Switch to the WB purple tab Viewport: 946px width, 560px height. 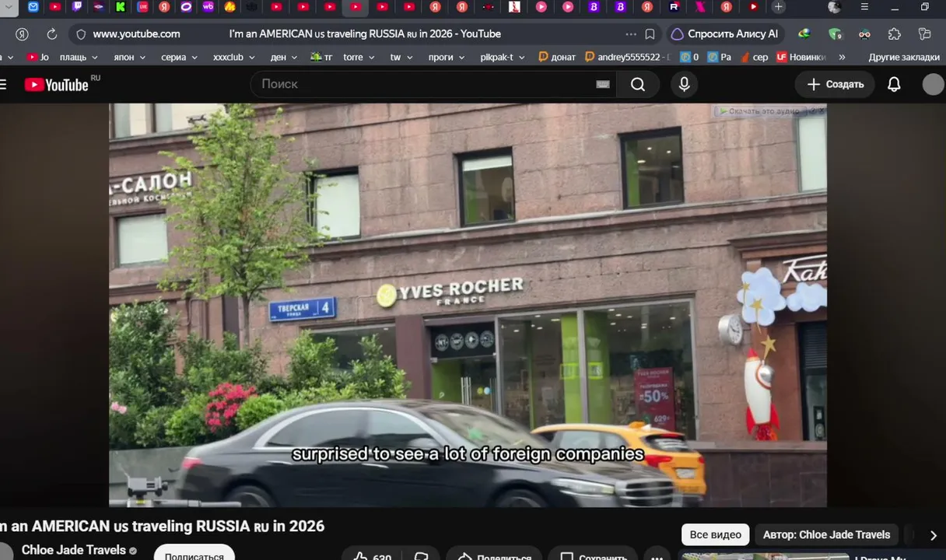[x=208, y=7]
